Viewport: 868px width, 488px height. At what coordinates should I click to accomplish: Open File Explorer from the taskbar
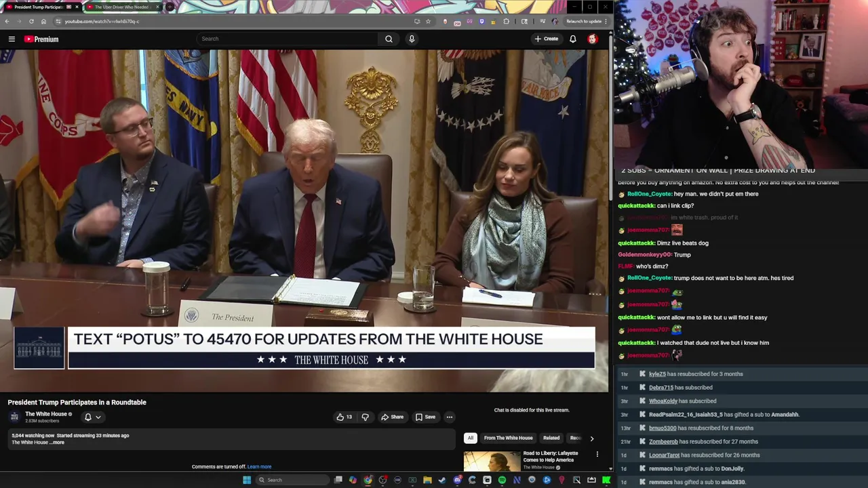(427, 480)
